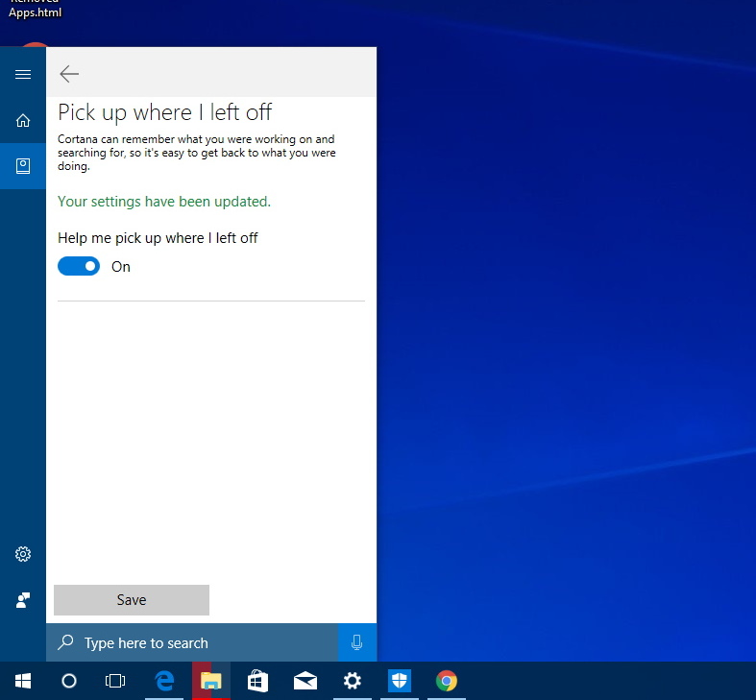
Task: Launch Microsoft Edge from the taskbar
Action: click(164, 681)
